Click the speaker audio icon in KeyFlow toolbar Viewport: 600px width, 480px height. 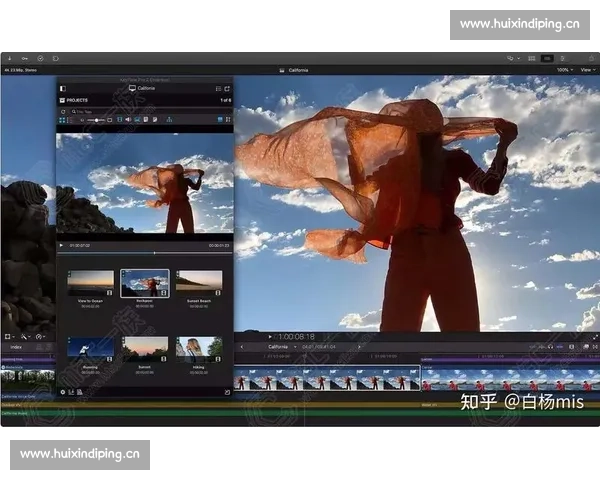[127, 120]
